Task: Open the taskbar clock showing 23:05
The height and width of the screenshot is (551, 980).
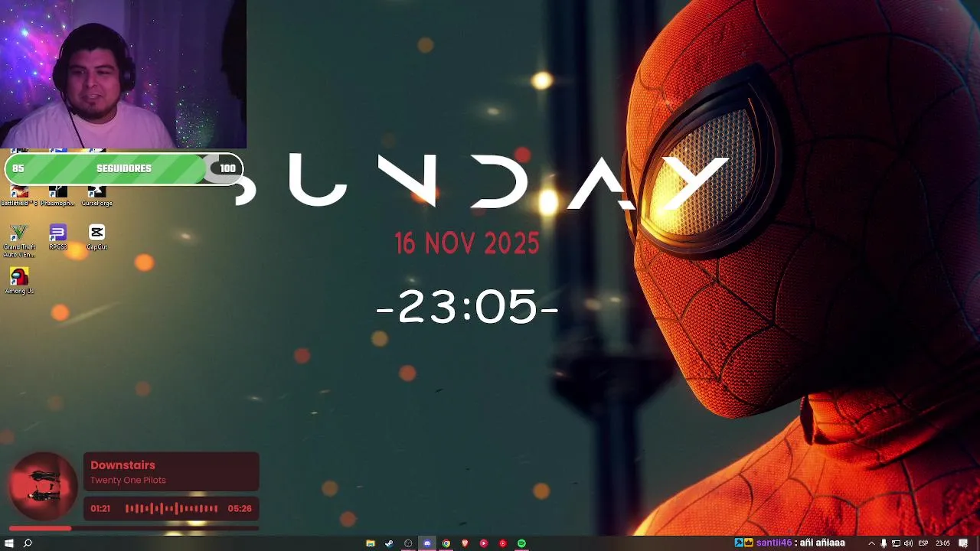Action: [942, 543]
